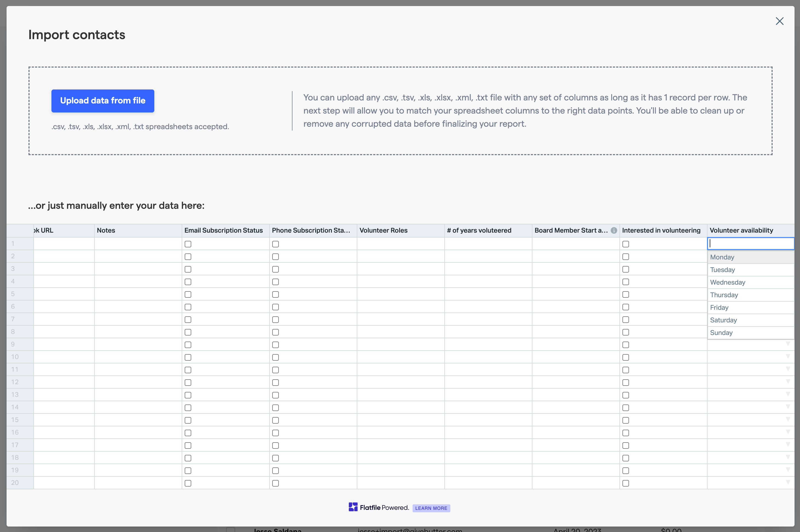Open Volunteer availability dropdown in row 14

[788, 407]
